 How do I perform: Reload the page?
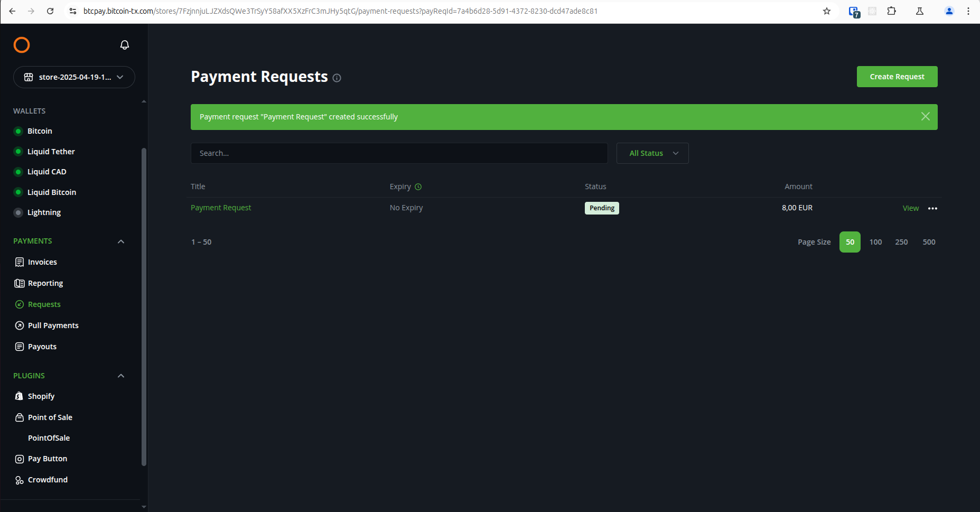50,11
